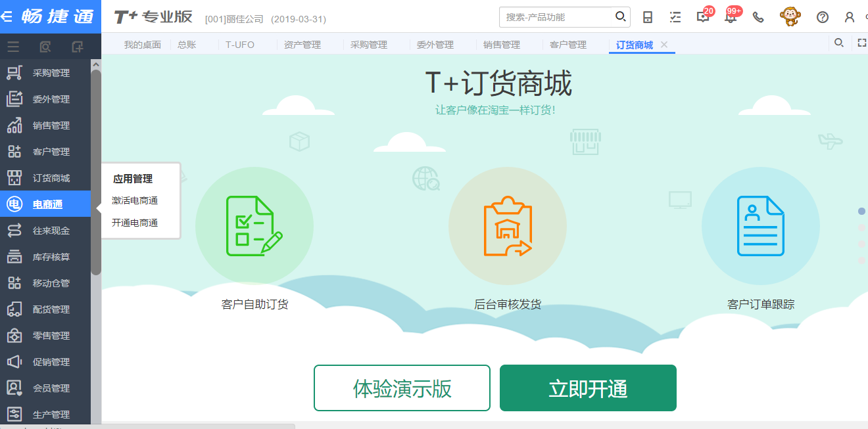Open 库存核算 icon
868x429 pixels.
click(x=14, y=257)
